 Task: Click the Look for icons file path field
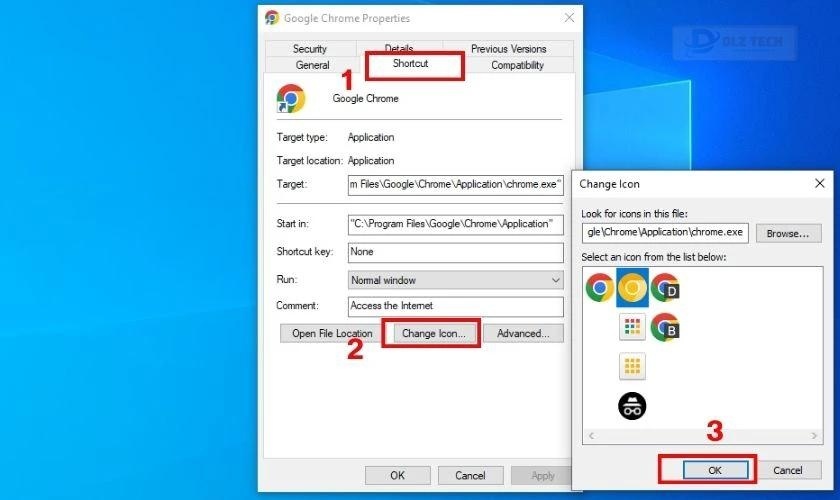click(665, 233)
